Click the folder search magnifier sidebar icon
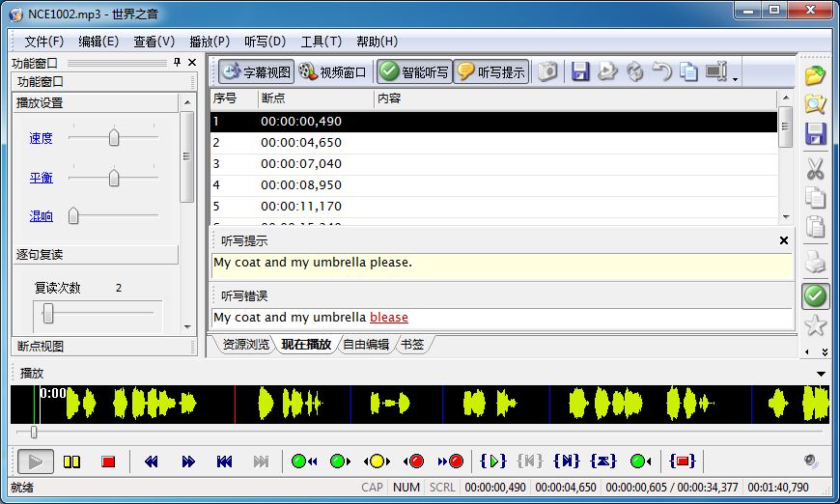 click(815, 104)
